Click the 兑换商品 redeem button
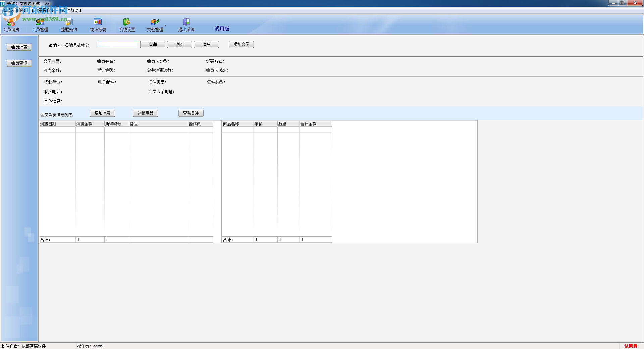Viewport: 644px width, 349px height. pos(145,113)
